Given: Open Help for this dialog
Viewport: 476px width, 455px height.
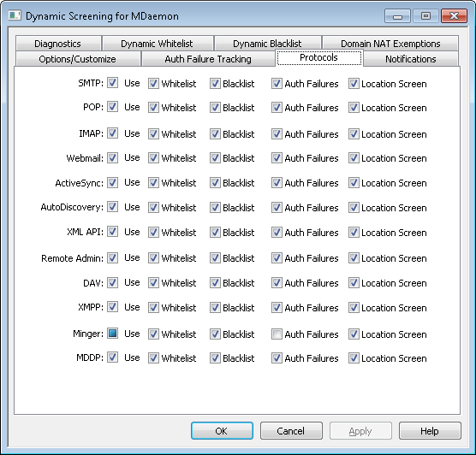Looking at the screenshot, I should (430, 431).
